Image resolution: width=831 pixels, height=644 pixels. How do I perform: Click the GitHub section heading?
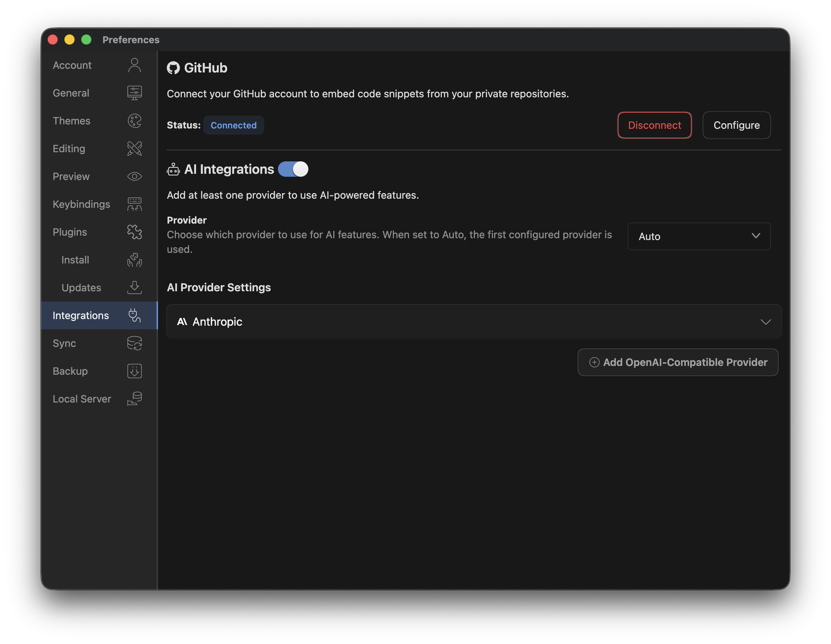coord(206,68)
